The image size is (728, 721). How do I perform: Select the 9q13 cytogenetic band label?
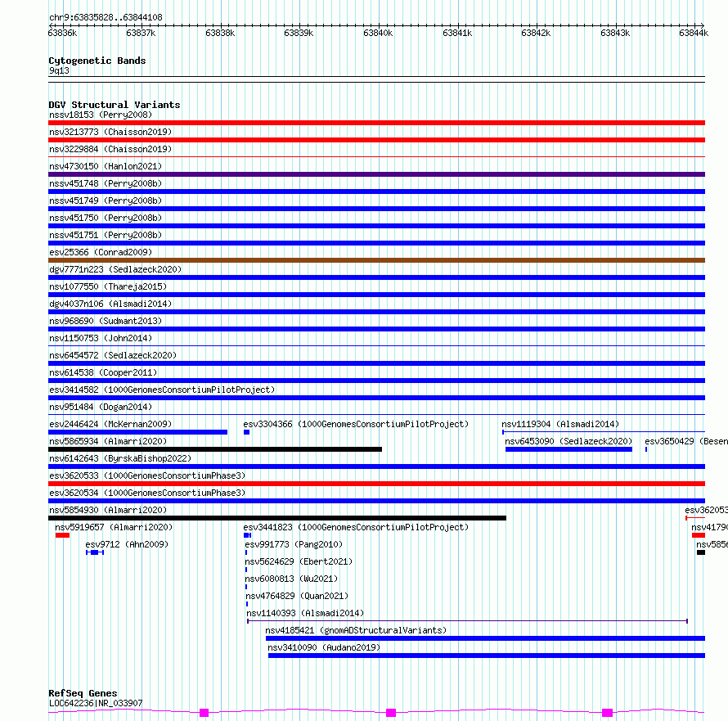pyautogui.click(x=59, y=70)
